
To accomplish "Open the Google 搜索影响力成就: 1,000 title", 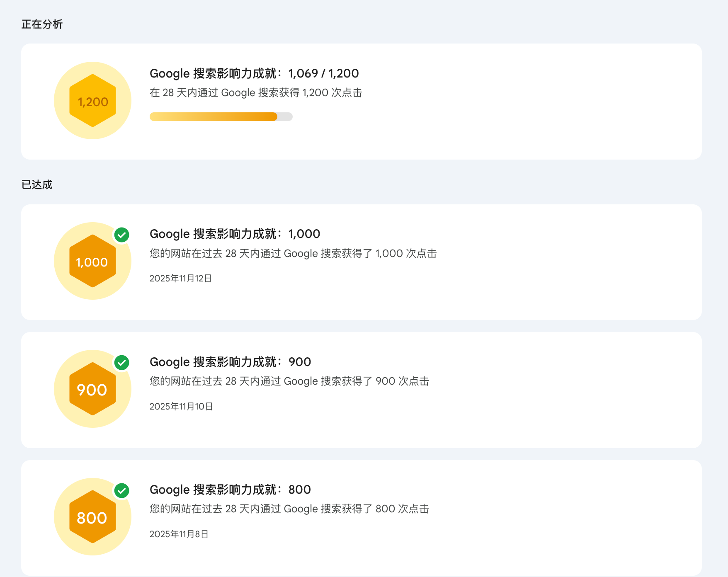I will 235,234.
